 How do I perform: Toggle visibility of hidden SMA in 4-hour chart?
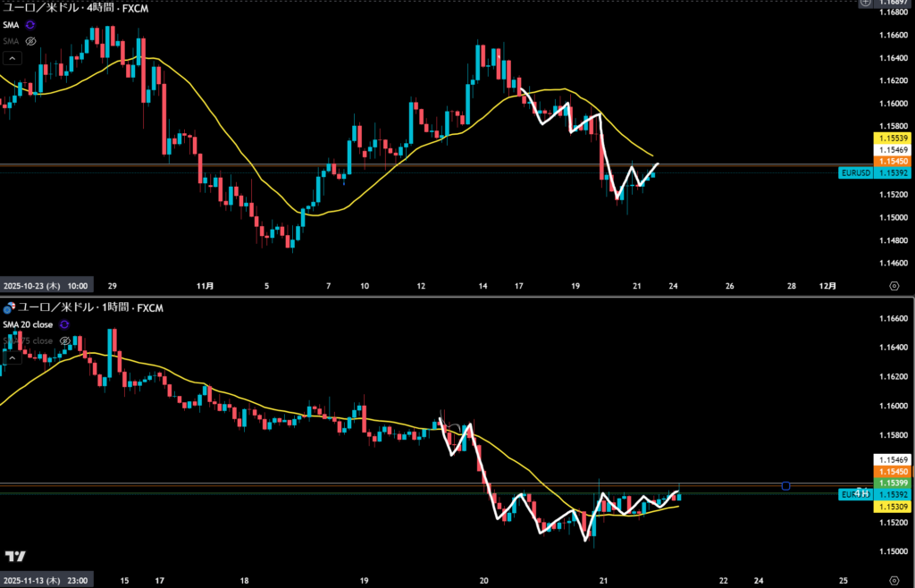click(30, 40)
